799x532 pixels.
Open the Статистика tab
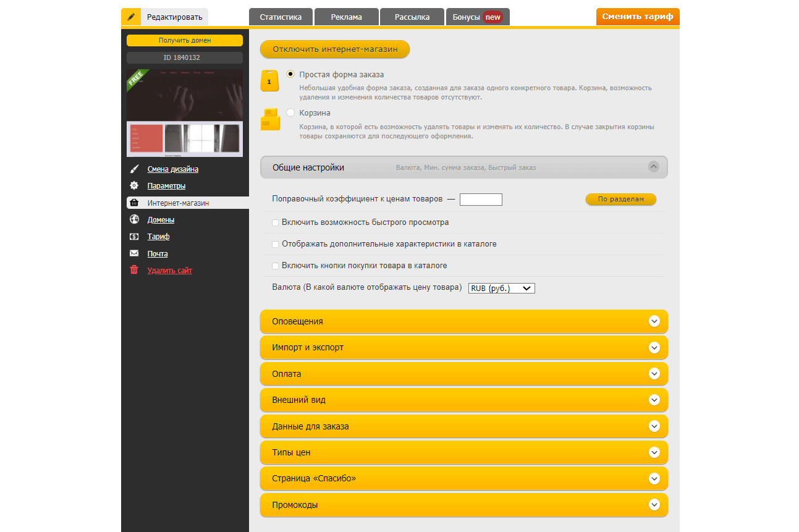pyautogui.click(x=281, y=17)
